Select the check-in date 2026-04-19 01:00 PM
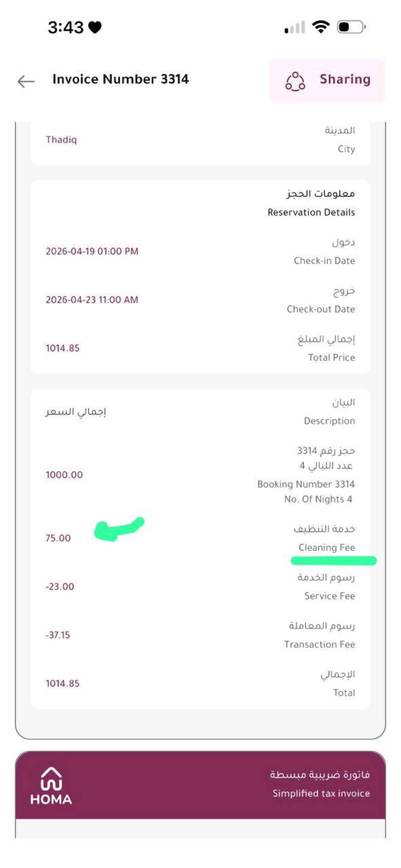The height and width of the screenshot is (868, 401). pos(92,251)
